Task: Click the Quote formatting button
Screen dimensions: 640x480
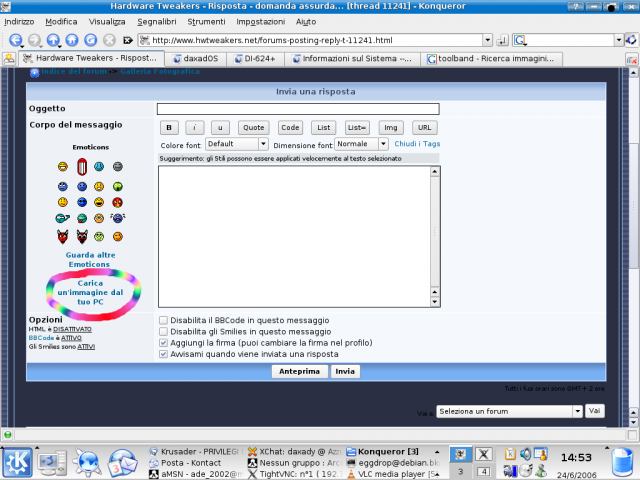Action: coord(253,127)
